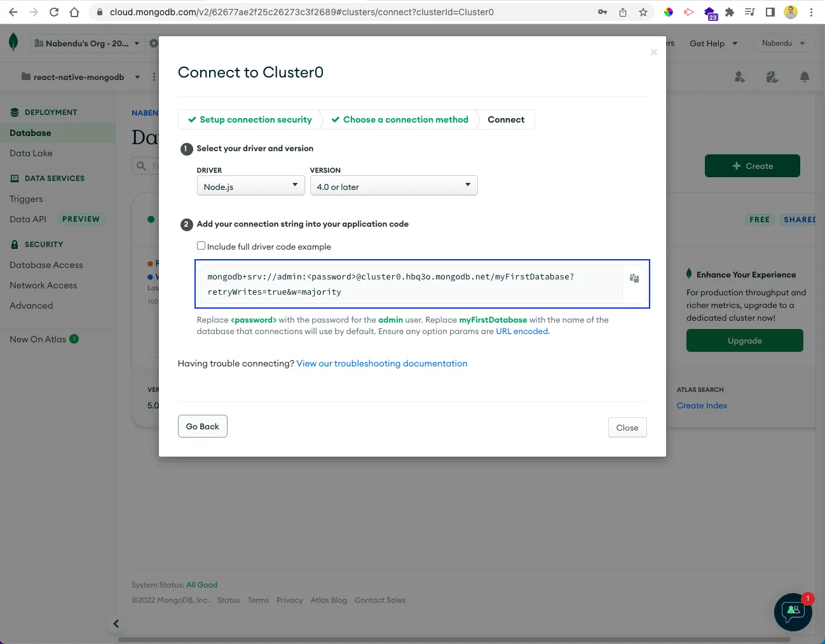
Task: Select the Connect step tab
Action: click(506, 119)
